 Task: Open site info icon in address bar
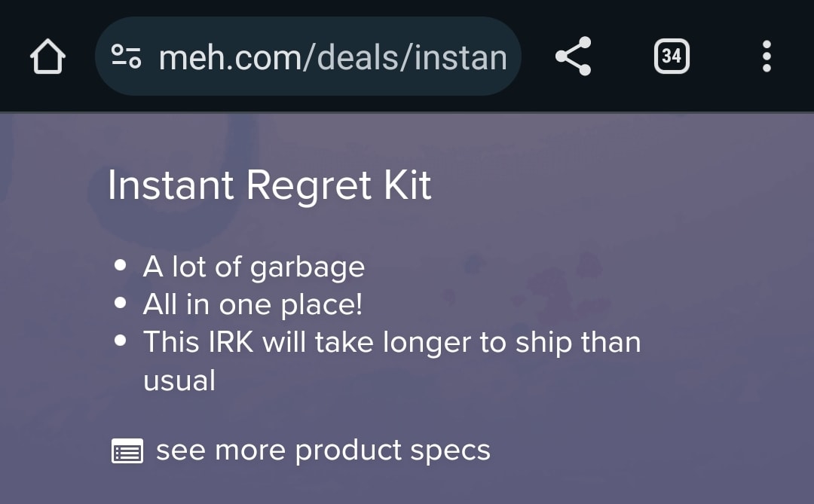[126, 57]
